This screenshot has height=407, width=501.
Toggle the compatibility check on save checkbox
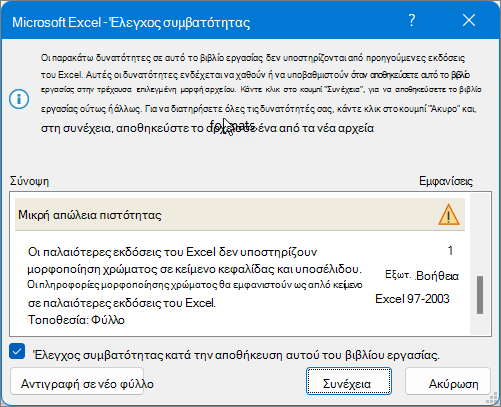point(17,351)
